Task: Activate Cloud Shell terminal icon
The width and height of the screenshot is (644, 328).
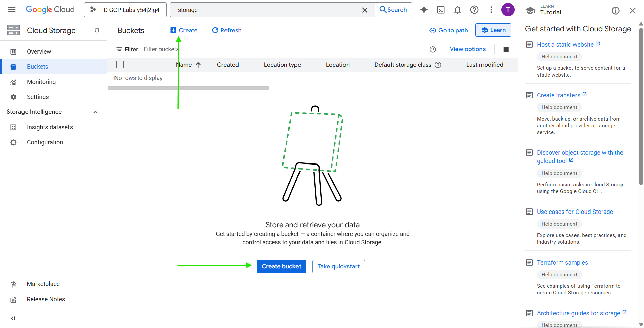Action: 441,10
